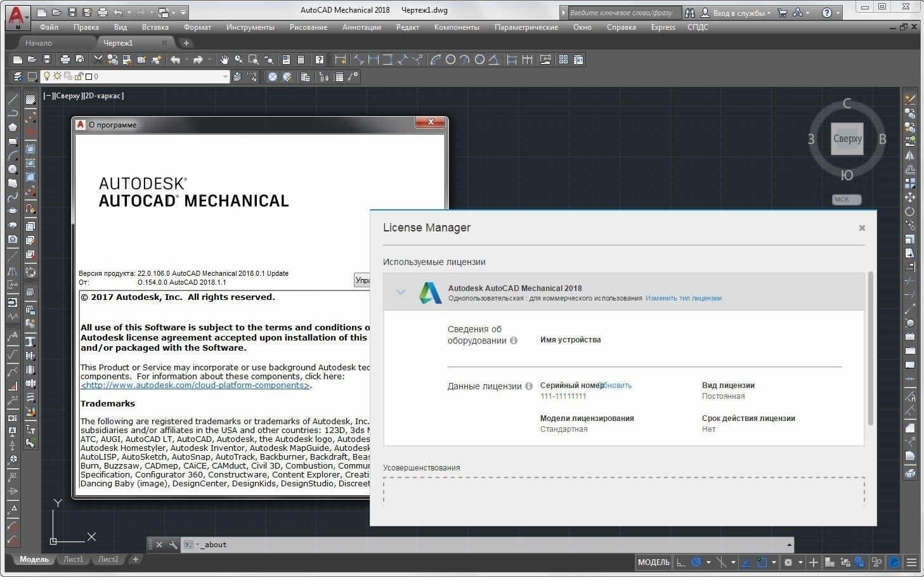This screenshot has height=577, width=924.
Task: Click the Изменить тип лицензии link
Action: click(x=683, y=298)
